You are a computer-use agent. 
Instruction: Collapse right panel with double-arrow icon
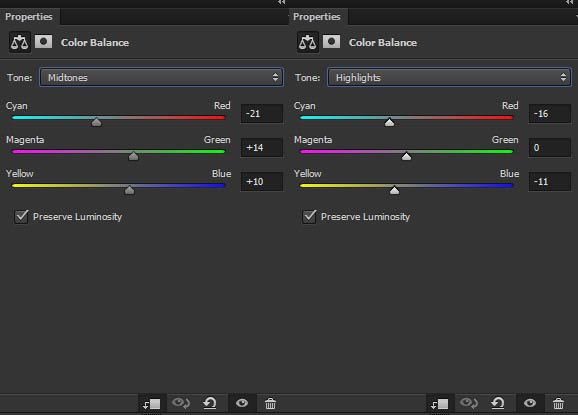[570, 3]
